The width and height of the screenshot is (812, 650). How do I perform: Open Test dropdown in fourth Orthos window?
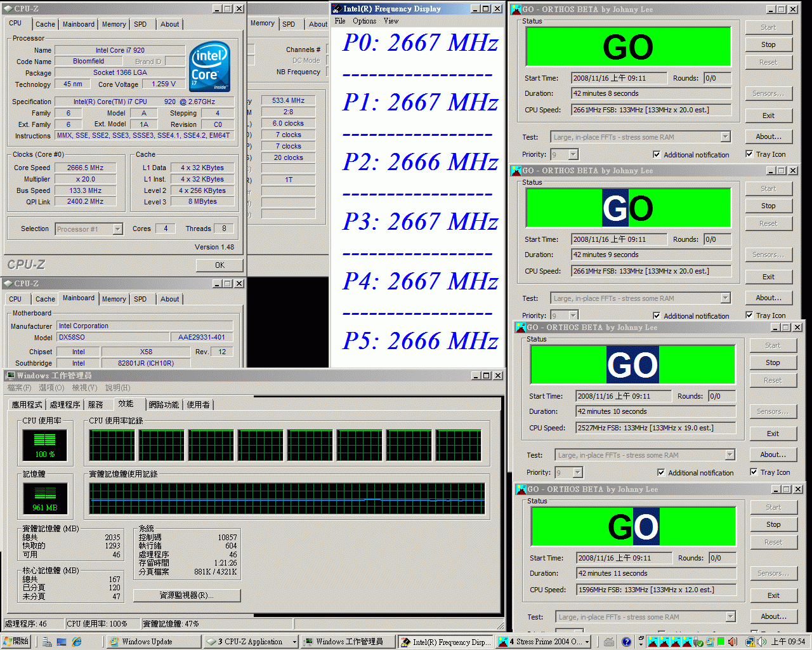coord(731,617)
